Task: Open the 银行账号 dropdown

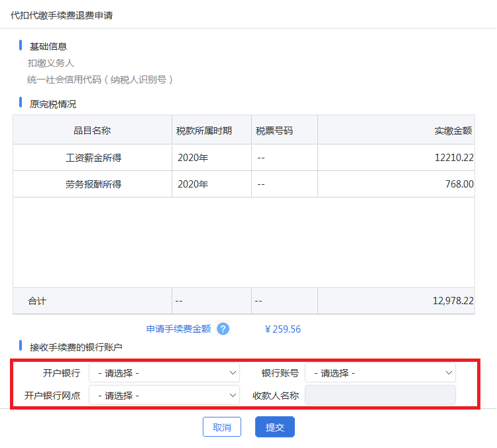Action: click(380, 373)
